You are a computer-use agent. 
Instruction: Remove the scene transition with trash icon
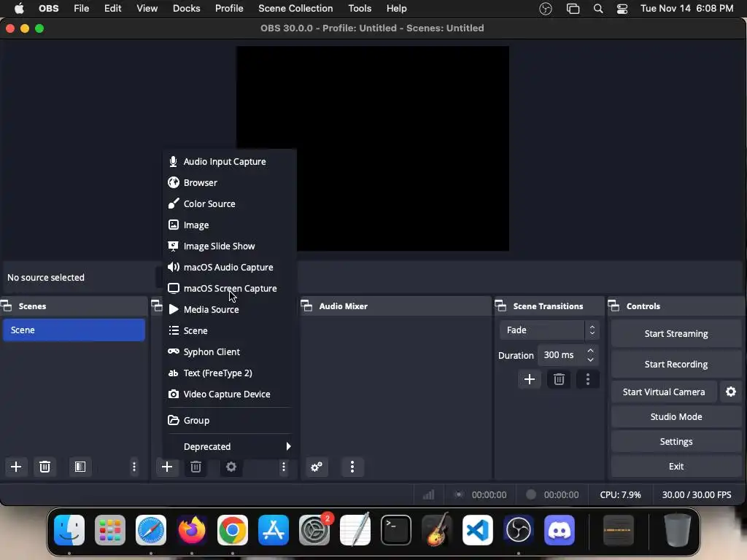point(559,379)
